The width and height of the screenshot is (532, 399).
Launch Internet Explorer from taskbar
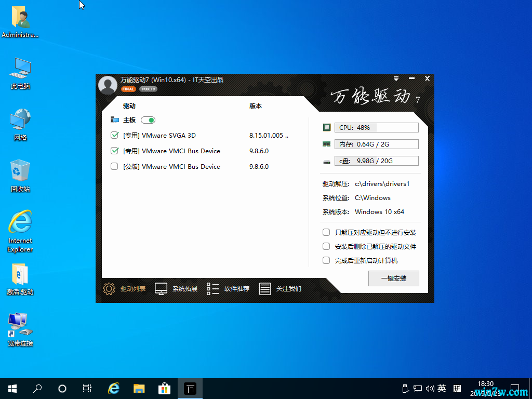[113, 389]
